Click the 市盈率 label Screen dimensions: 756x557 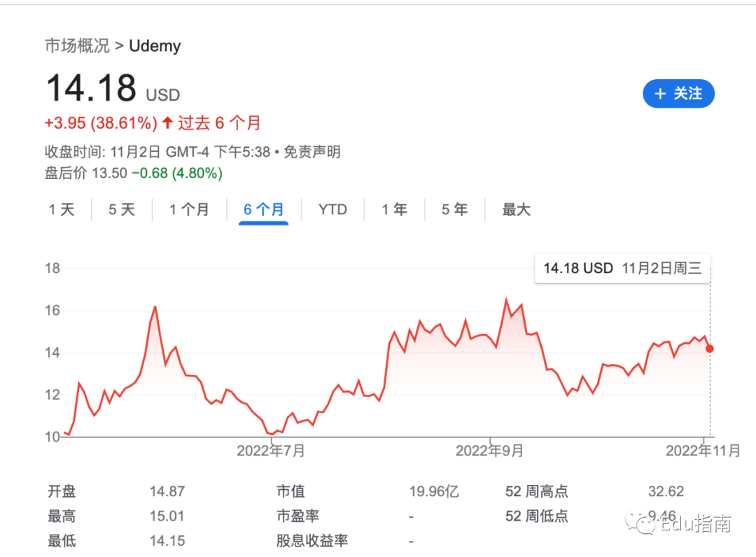[x=298, y=516]
